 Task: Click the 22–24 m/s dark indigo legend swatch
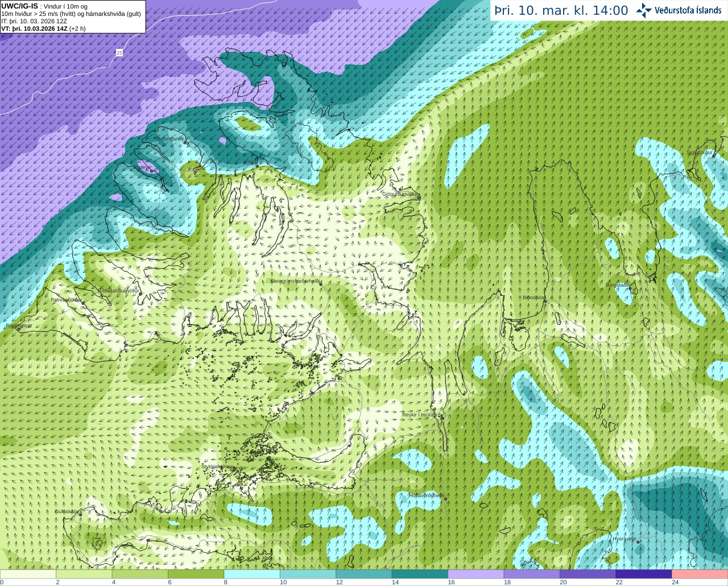tap(644, 574)
